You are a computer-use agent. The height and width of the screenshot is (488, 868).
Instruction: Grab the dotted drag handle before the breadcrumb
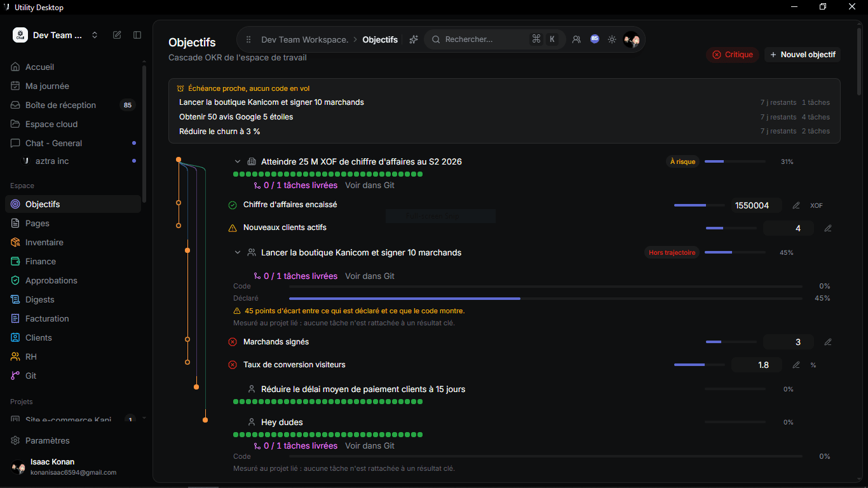coord(248,39)
